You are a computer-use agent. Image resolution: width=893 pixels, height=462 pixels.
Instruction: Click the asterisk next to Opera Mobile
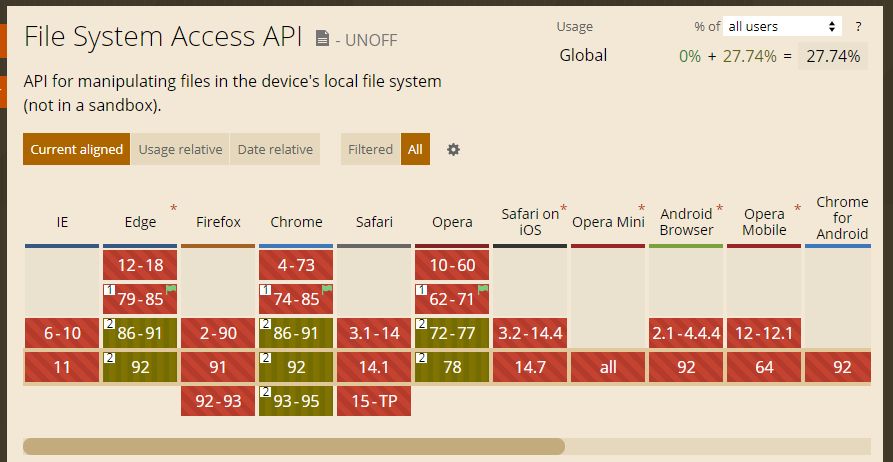point(797,209)
